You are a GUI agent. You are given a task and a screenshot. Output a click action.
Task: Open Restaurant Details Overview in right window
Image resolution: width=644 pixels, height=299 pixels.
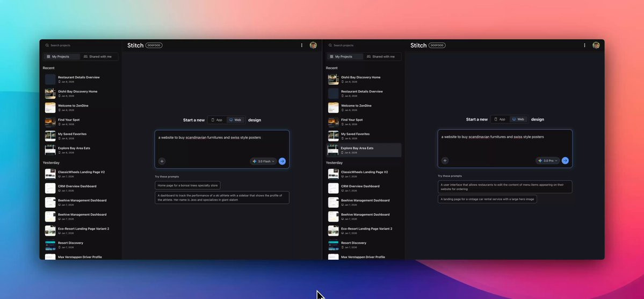364,94
